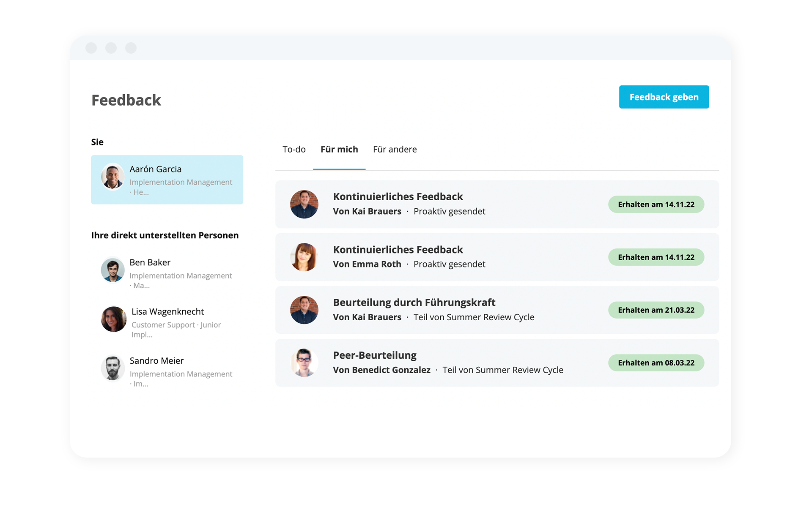Switch to the 'To-do' tab

click(x=294, y=149)
